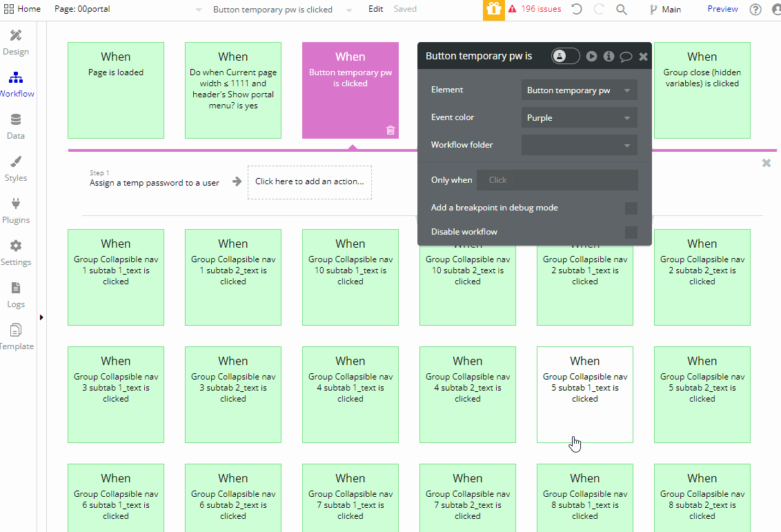Click here to add an action in Step 1
The width and height of the screenshot is (781, 532).
tap(309, 181)
